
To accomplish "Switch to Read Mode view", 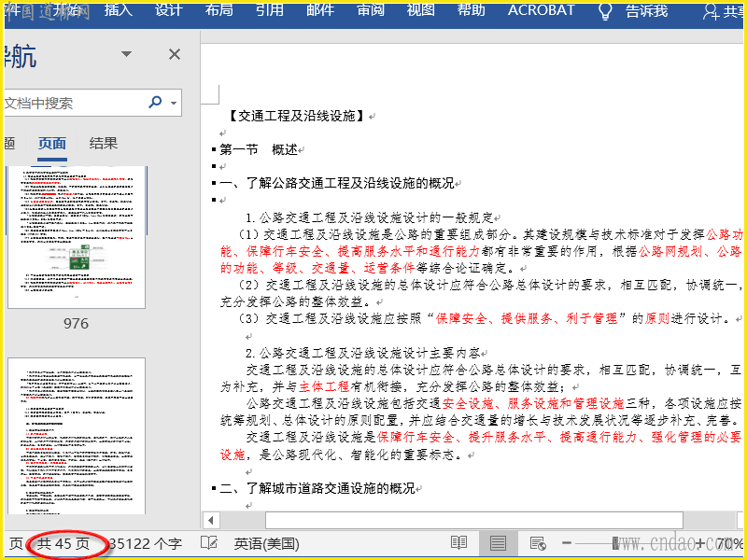I will (x=458, y=543).
